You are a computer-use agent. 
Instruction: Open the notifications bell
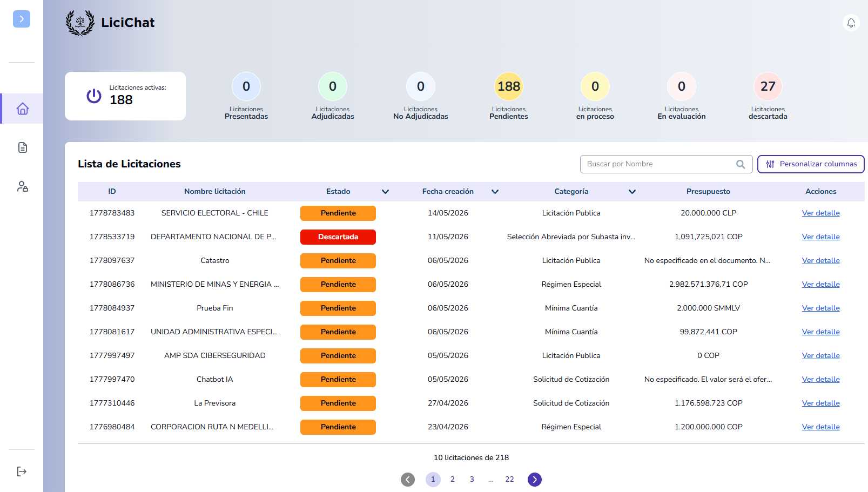851,23
